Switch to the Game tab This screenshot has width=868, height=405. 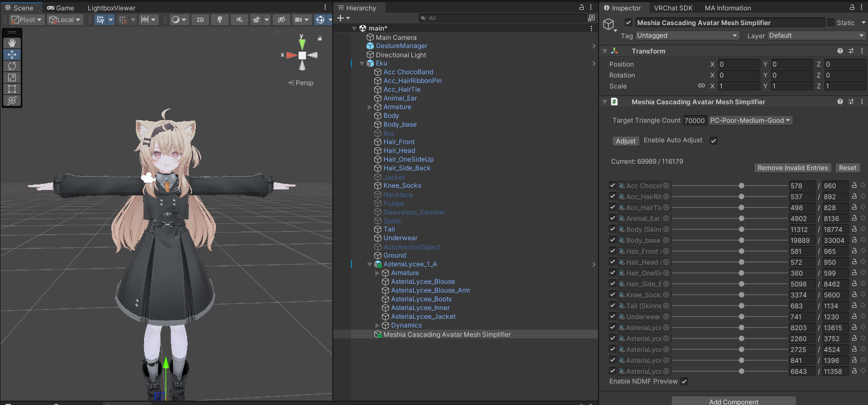(61, 8)
